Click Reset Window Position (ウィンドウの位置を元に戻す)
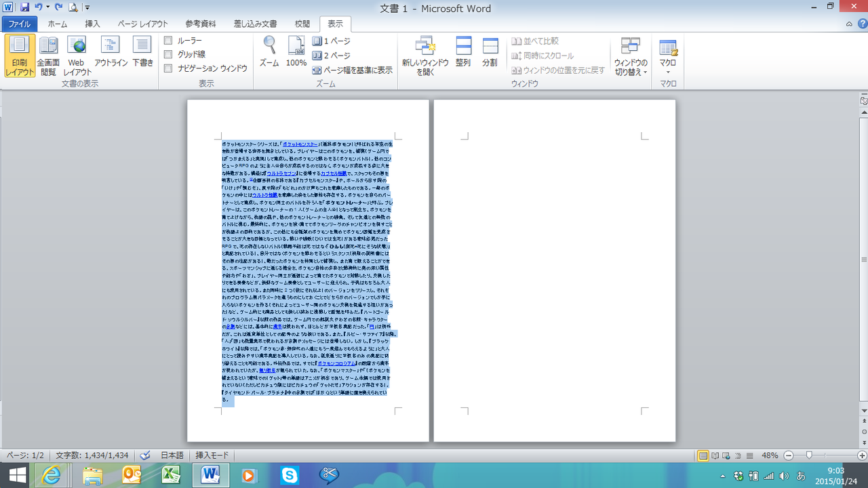 (x=558, y=70)
